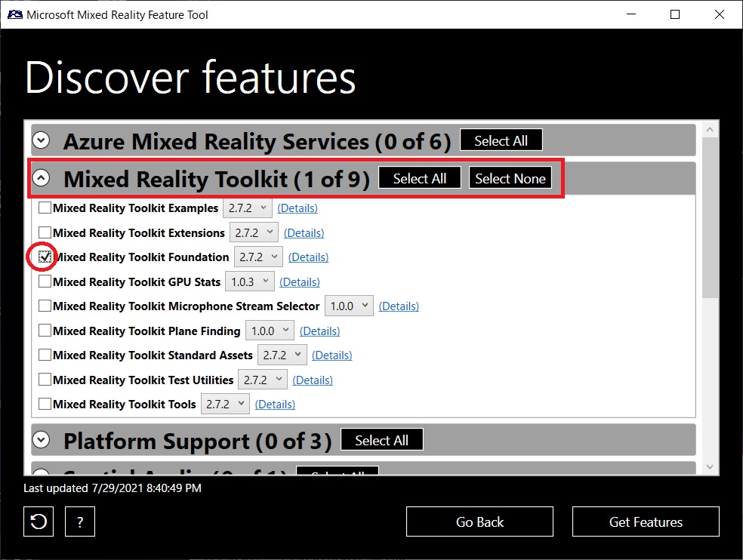Click Select None for Mixed Reality Toolkit
This screenshot has width=743, height=560.
point(510,178)
